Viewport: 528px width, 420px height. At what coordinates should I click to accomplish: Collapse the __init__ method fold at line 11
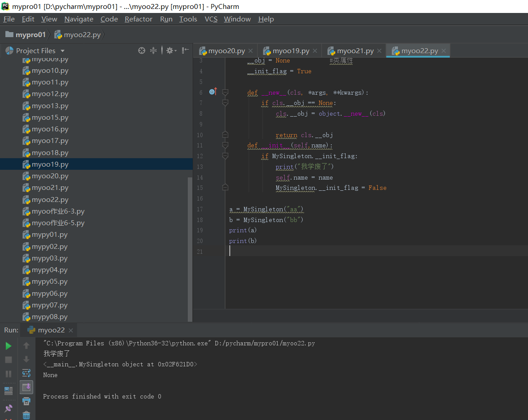225,145
